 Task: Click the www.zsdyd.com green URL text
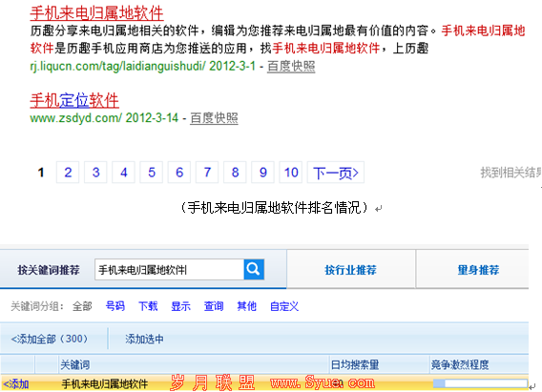[75, 117]
